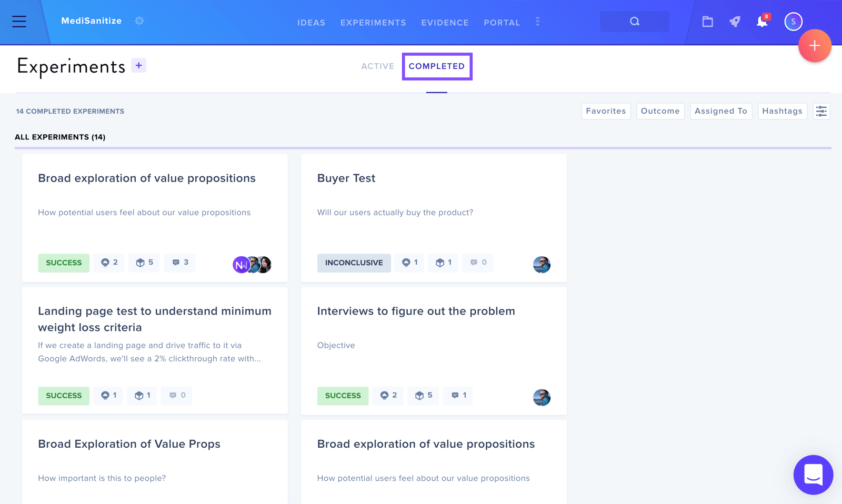The image size is (842, 504).
Task: Open the chat widget bubble
Action: pyautogui.click(x=813, y=475)
